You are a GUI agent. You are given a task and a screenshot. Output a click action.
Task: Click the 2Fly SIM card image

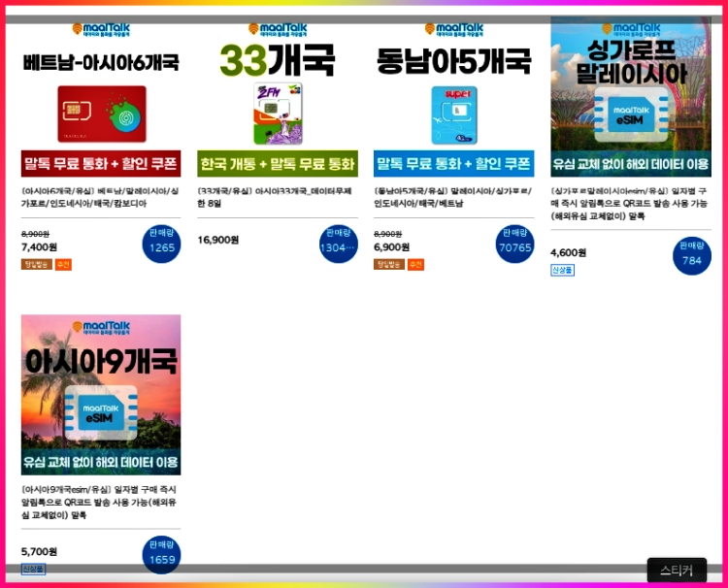[278, 114]
